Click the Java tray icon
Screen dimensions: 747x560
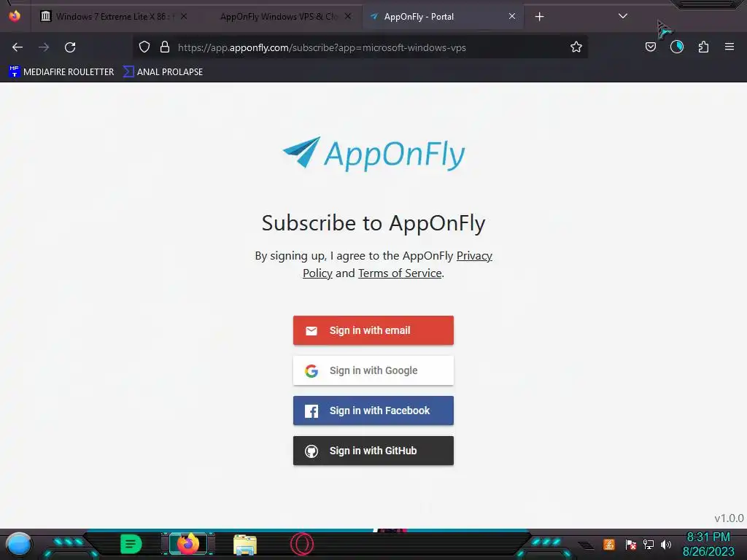pos(609,544)
